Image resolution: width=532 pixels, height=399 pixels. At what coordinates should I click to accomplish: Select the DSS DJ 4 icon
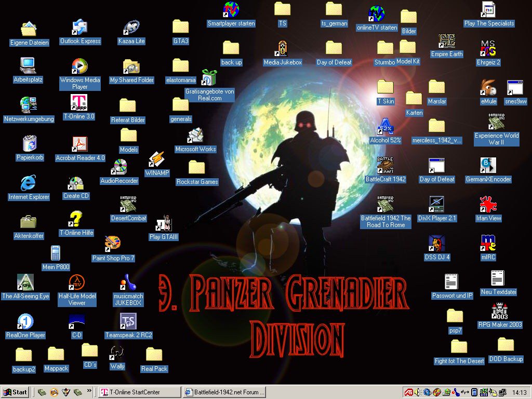coord(437,244)
